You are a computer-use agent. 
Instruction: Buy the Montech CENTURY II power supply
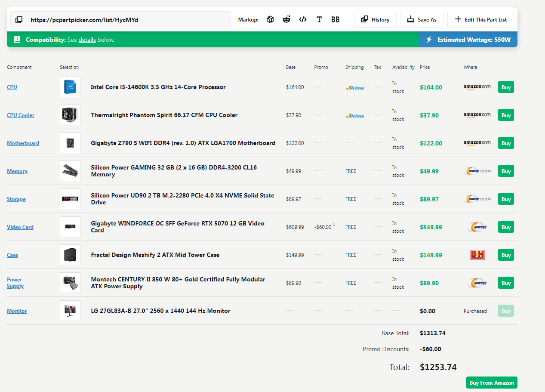[506, 283]
